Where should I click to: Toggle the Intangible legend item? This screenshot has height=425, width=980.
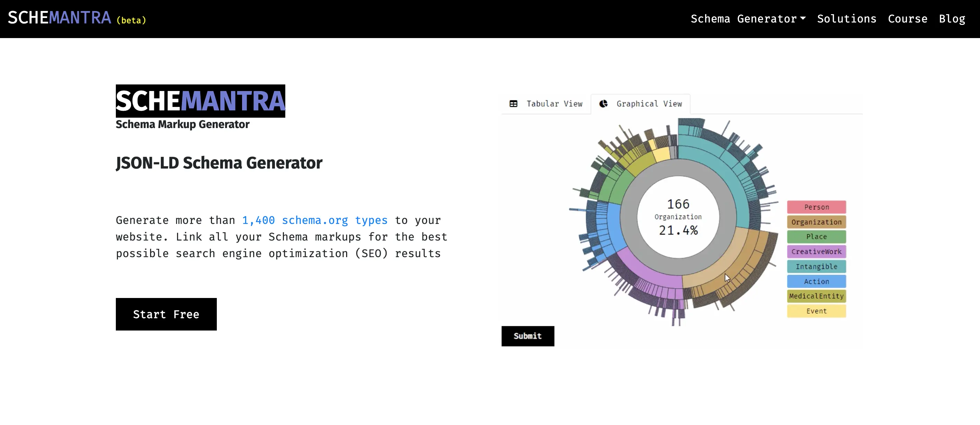point(816,266)
